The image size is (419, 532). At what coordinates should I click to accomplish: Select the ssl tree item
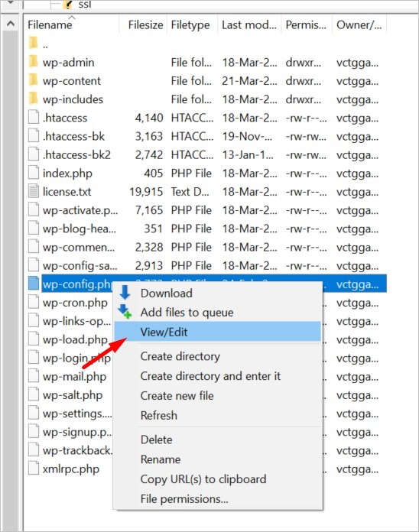84,5
